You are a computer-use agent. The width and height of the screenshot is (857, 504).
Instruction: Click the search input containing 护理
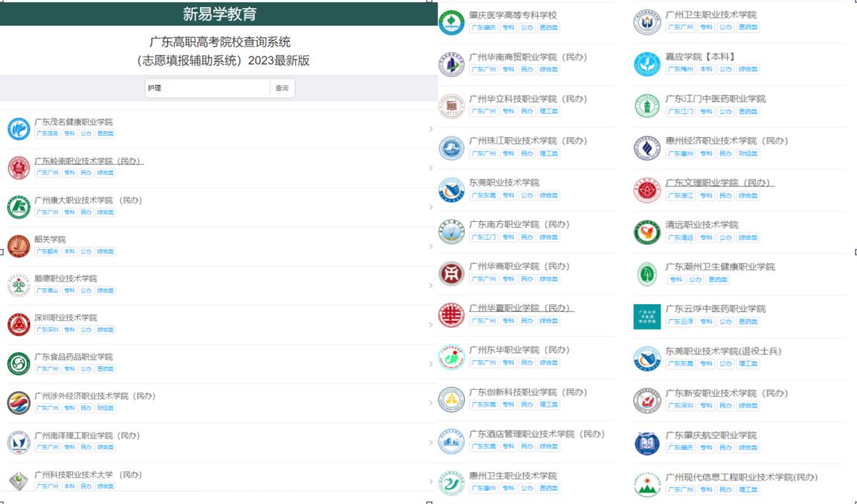pyautogui.click(x=207, y=87)
